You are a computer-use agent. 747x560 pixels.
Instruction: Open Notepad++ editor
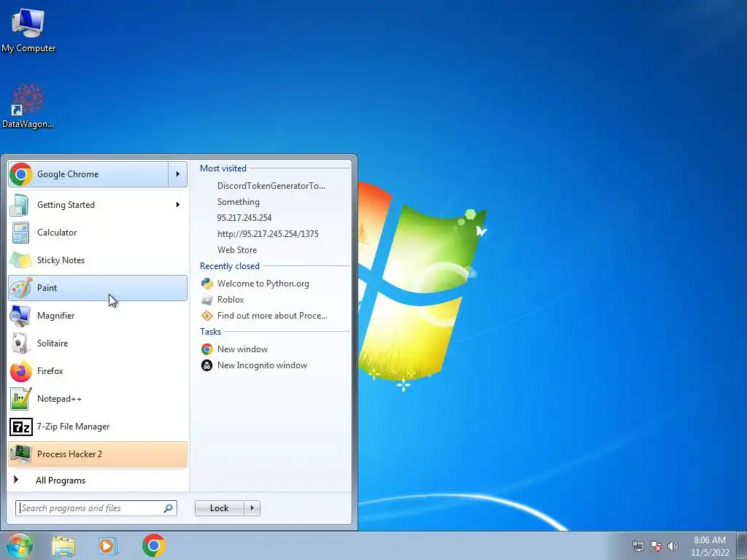coord(98,399)
